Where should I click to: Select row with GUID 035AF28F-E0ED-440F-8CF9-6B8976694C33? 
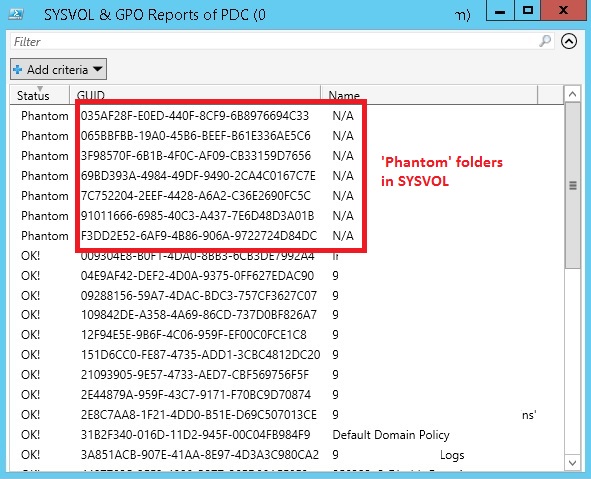tap(286, 116)
